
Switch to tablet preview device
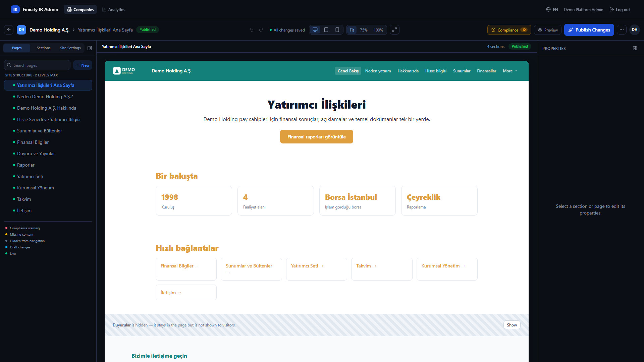pos(326,30)
